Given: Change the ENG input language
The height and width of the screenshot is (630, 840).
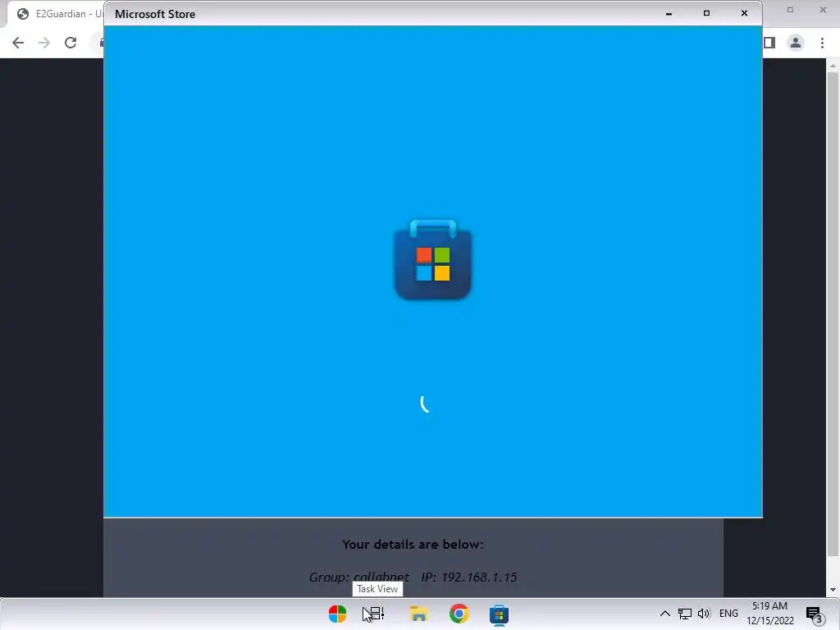Looking at the screenshot, I should pos(728,614).
